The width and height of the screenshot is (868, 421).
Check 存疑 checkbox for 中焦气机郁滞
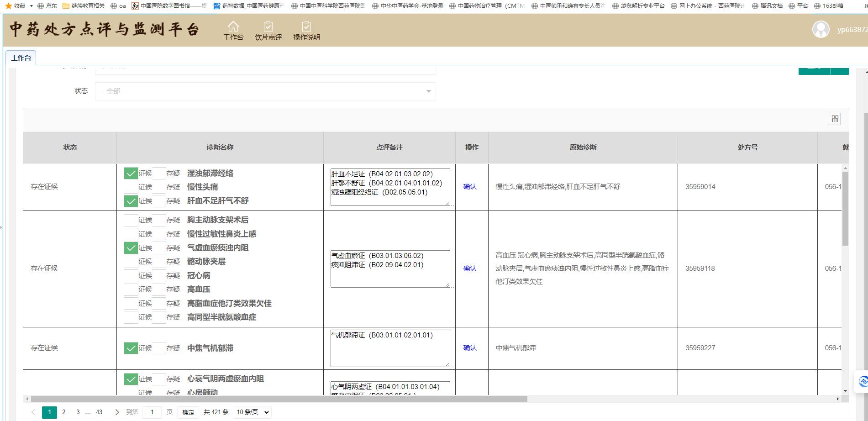(x=159, y=348)
